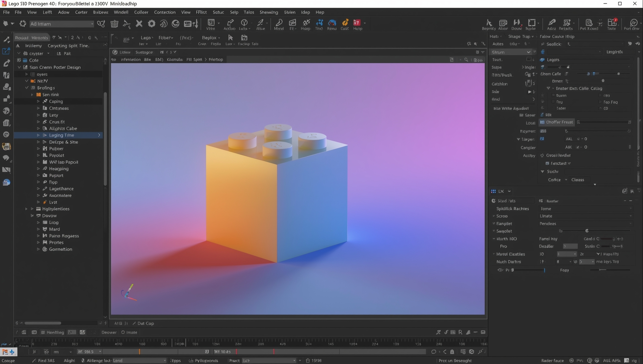Select the Imate radio option

[123, 332]
